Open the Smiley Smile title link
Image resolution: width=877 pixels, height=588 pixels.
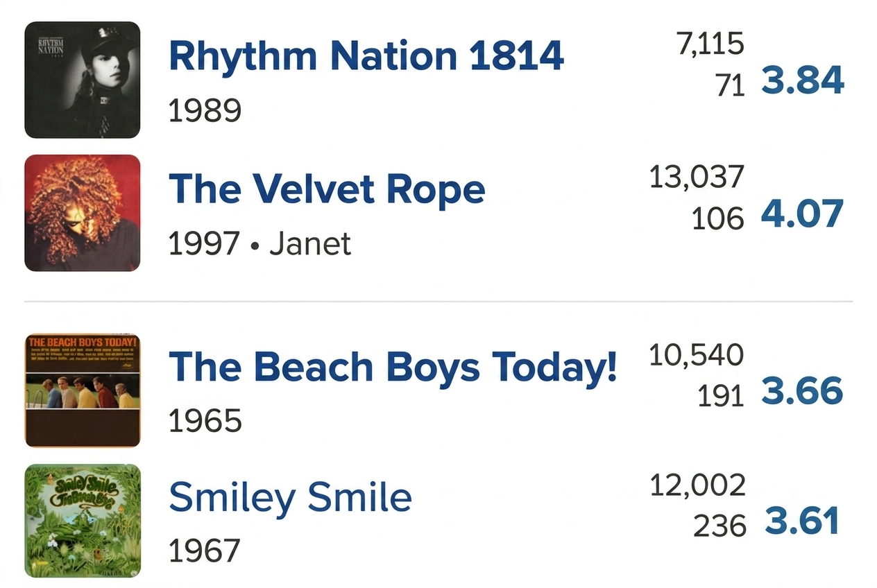click(x=290, y=496)
